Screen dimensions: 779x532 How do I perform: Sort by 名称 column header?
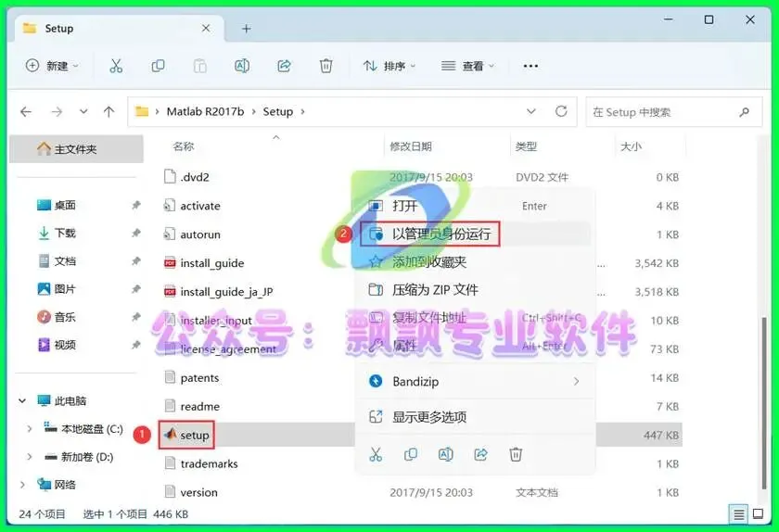pos(184,146)
